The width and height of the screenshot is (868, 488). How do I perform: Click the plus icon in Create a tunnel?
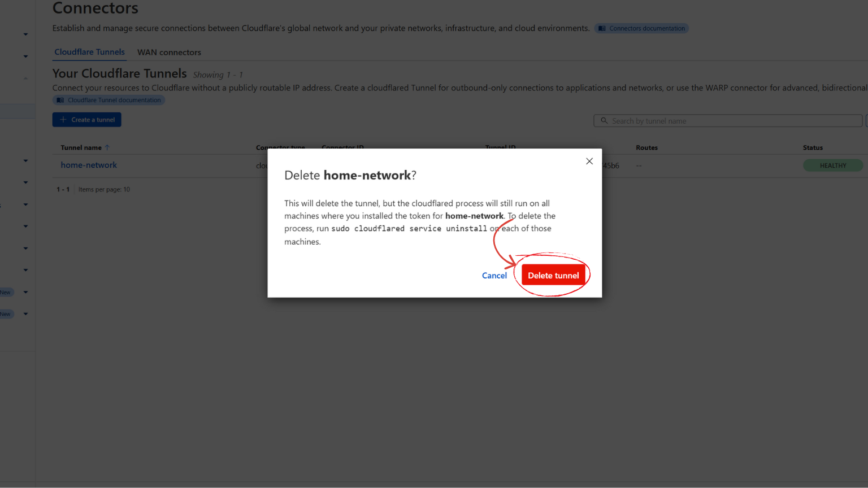(x=63, y=120)
